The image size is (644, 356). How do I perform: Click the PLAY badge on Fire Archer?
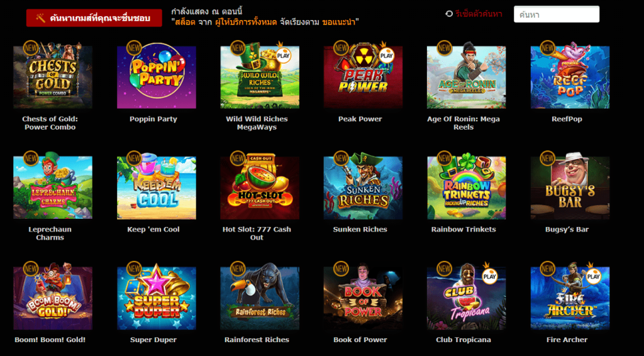[x=593, y=276]
